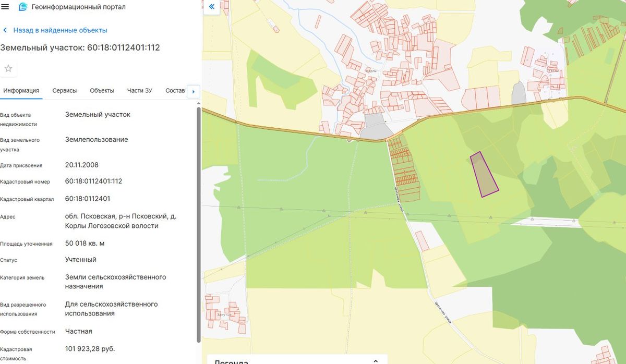Image resolution: width=626 pixels, height=364 pixels.
Task: Click the date value 20.11.2008
Action: [82, 165]
